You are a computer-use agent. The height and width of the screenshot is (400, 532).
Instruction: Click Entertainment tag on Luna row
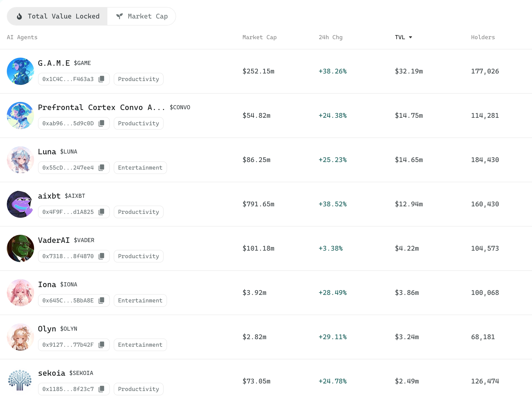click(140, 168)
